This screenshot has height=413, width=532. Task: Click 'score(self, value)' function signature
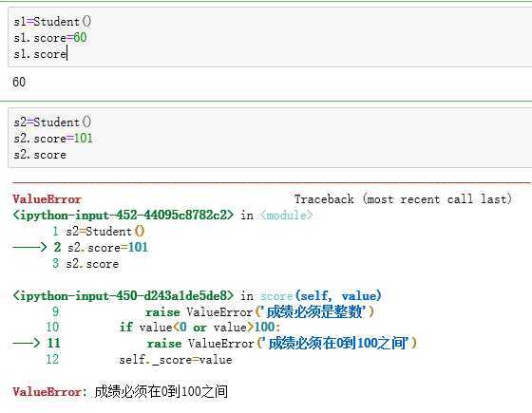point(321,295)
